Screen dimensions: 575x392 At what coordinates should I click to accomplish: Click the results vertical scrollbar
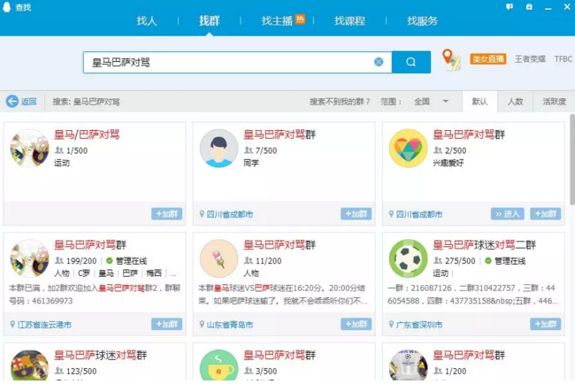(x=572, y=159)
